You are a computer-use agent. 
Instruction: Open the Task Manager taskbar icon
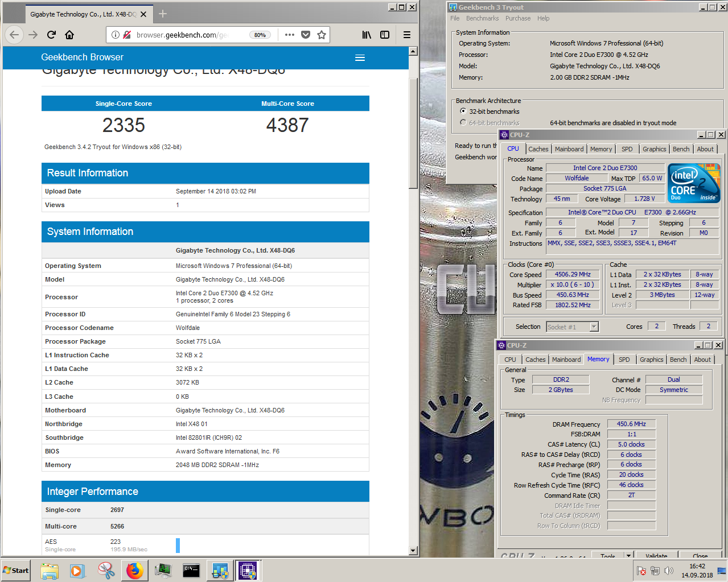click(163, 570)
